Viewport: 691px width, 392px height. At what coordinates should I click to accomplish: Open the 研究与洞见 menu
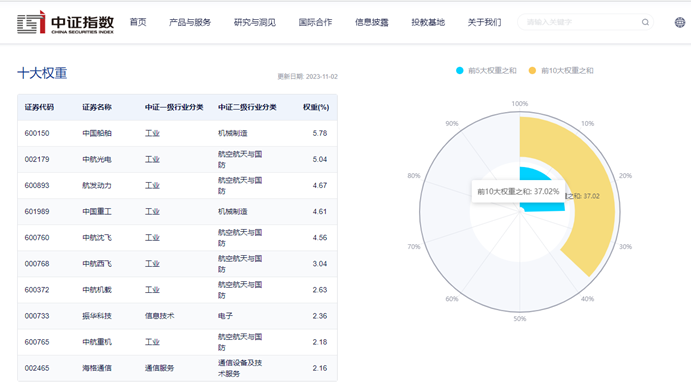coord(255,22)
